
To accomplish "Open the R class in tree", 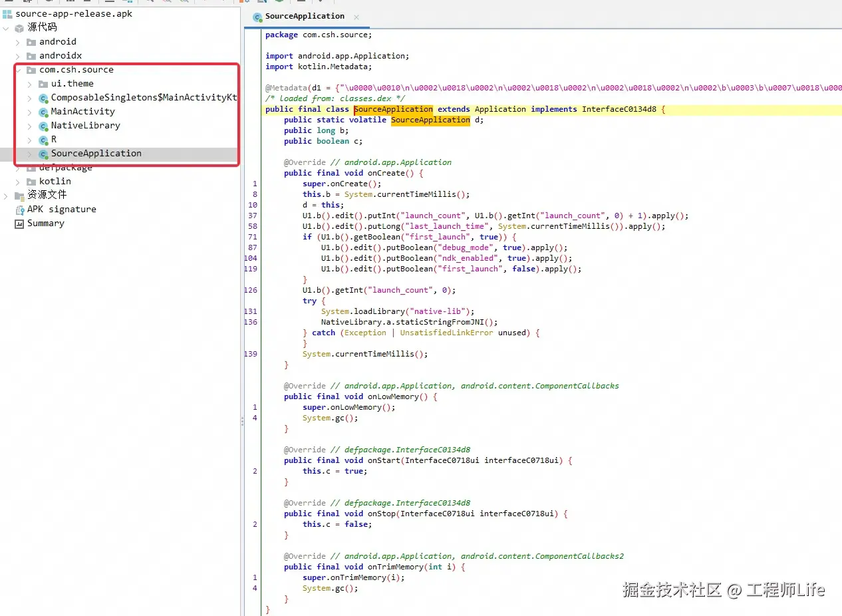I will [x=54, y=140].
